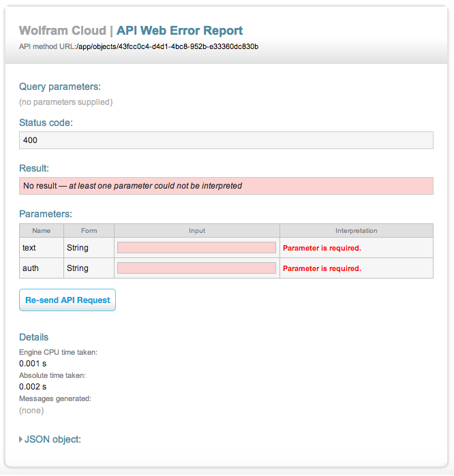Viewport: 454px width, 476px height.
Task: Expand the JSON object disclosure triangle
Action: (20, 439)
